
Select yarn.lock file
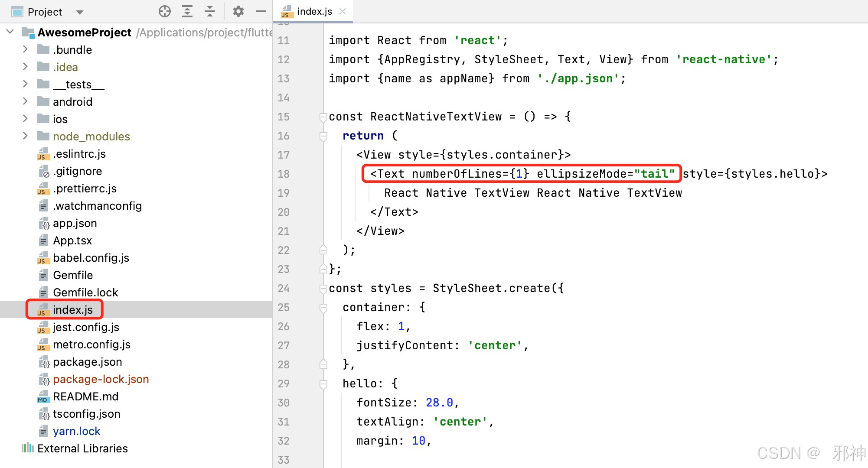click(x=77, y=431)
